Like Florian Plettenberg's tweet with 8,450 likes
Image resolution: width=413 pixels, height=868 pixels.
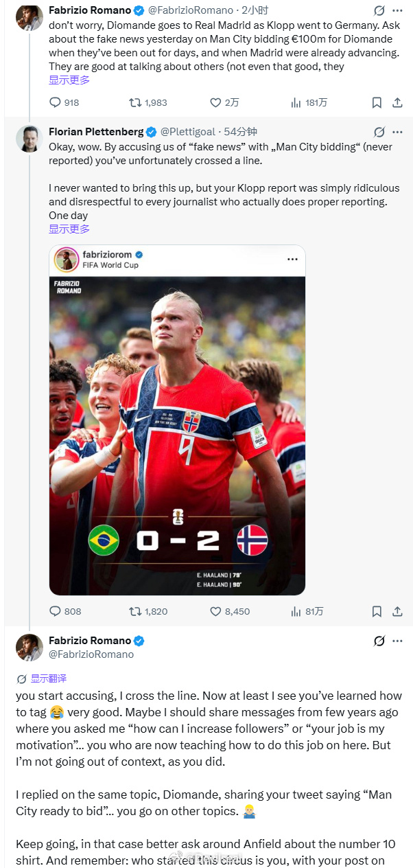(230, 611)
